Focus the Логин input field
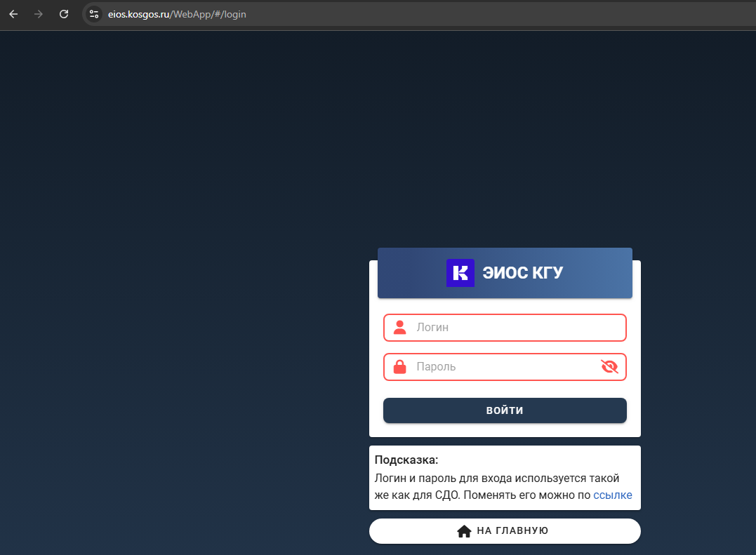This screenshot has width=756, height=555. (505, 328)
